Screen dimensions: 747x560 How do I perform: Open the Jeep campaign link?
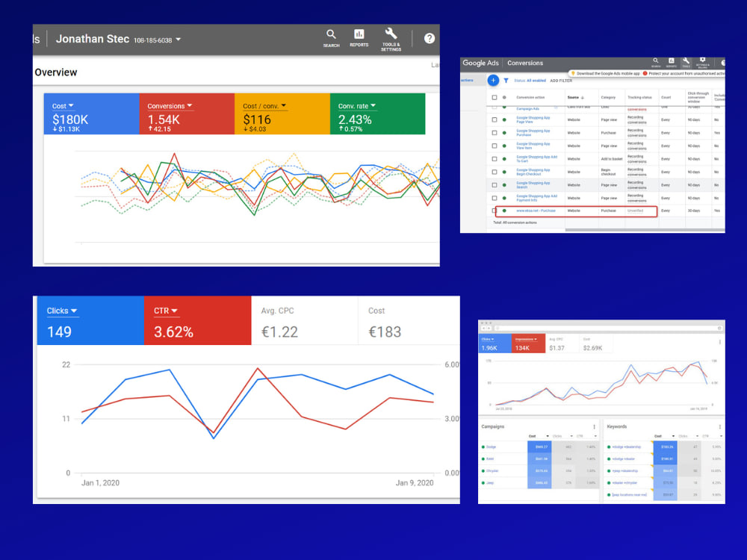pyautogui.click(x=490, y=483)
